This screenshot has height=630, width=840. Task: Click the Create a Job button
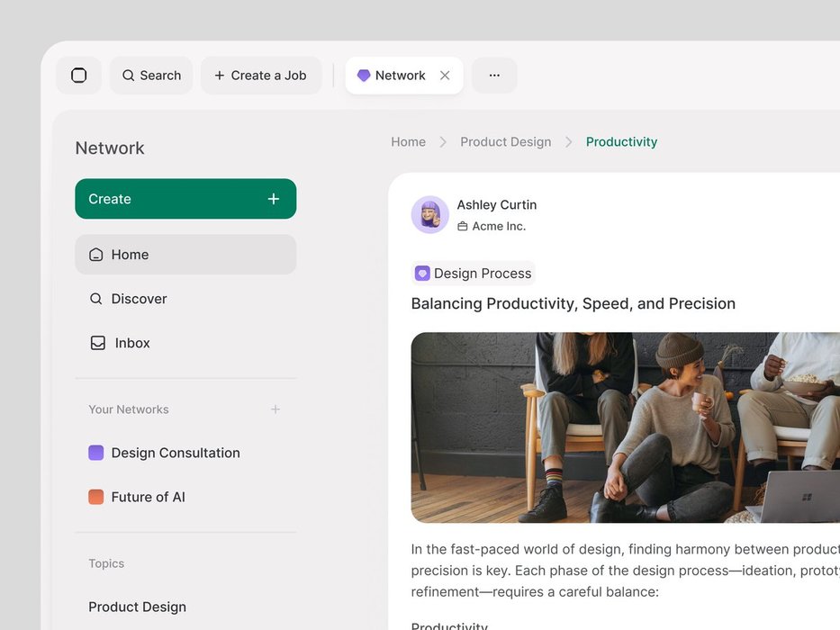point(261,76)
